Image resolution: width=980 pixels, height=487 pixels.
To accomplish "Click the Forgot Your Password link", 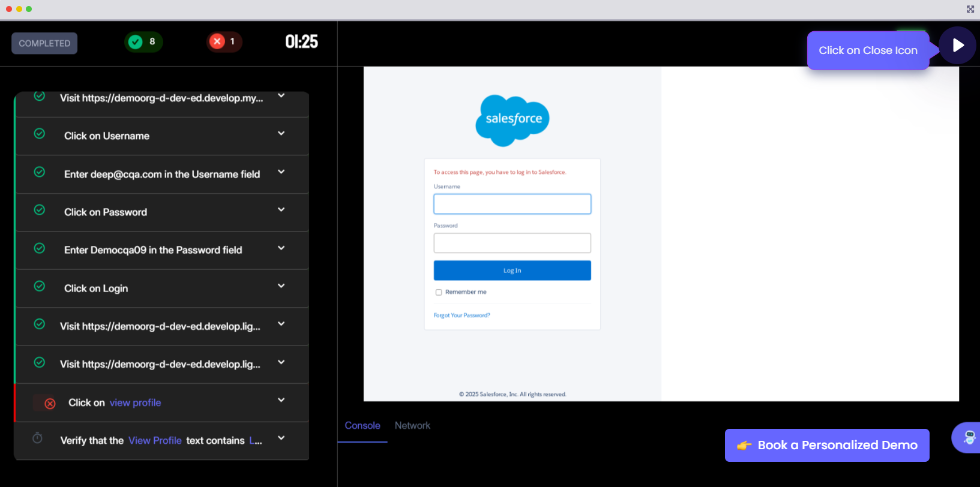I will pyautogui.click(x=461, y=315).
